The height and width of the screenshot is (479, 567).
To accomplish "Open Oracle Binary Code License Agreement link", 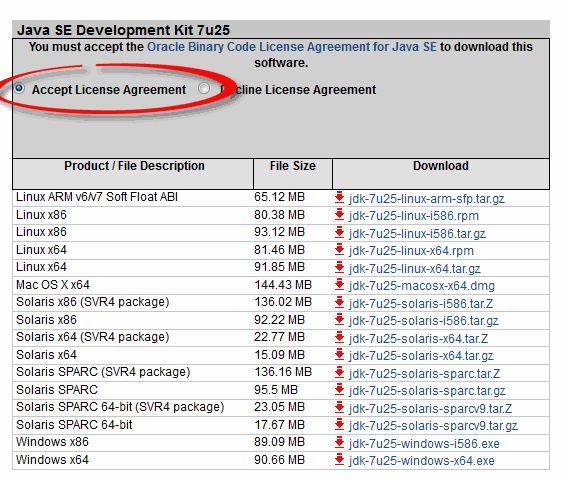I will click(292, 47).
